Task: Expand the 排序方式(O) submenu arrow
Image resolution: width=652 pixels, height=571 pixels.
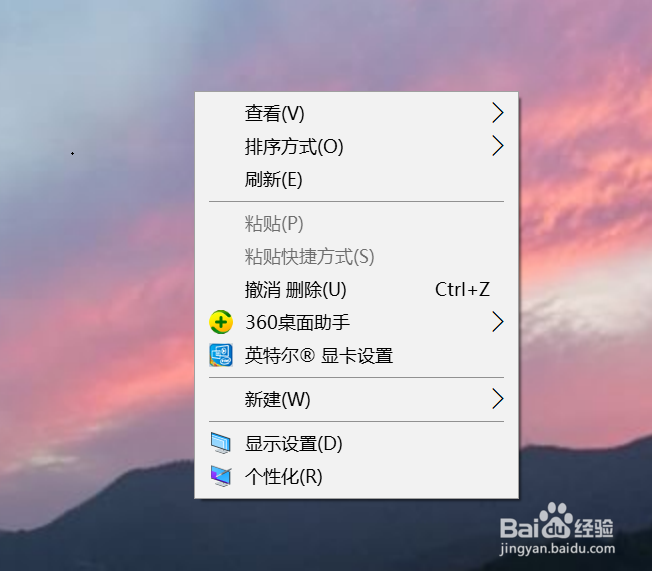Action: coord(497,146)
